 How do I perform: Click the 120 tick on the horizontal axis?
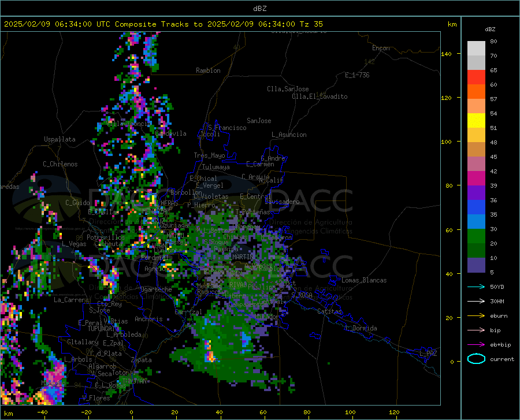[x=394, y=412]
